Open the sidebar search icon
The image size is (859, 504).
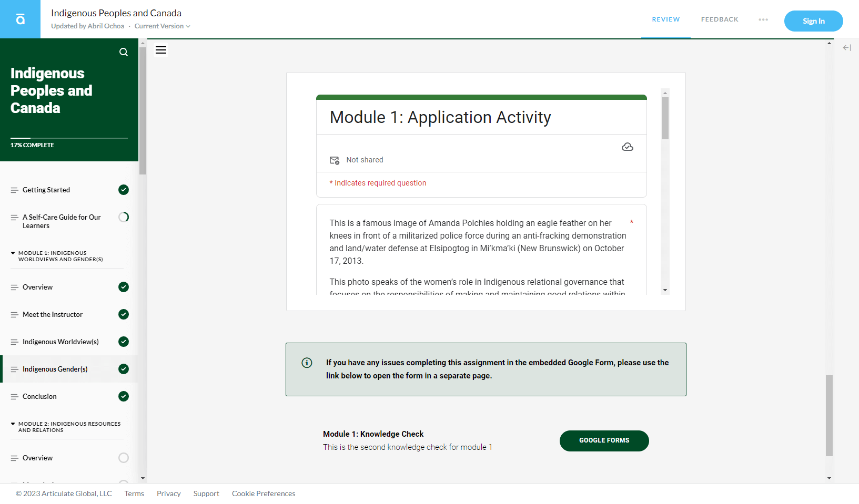point(124,52)
